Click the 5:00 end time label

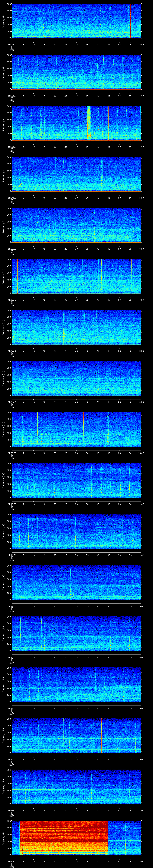[141, 198]
